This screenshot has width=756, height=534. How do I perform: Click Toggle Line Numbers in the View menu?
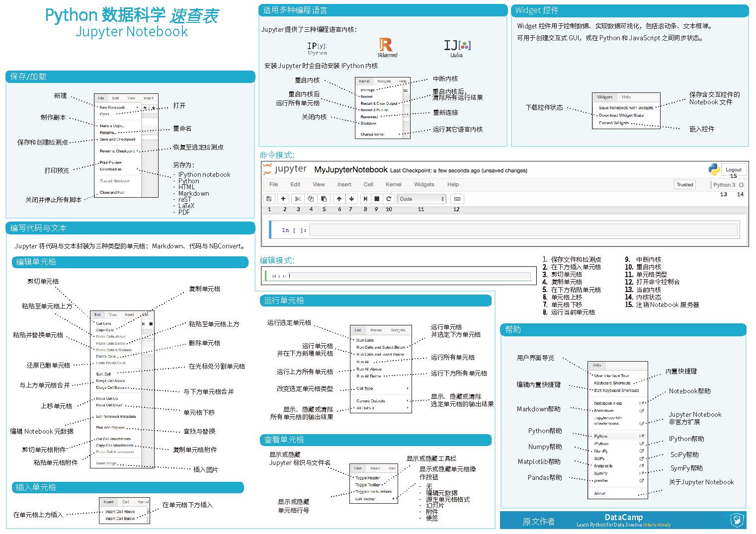(373, 492)
